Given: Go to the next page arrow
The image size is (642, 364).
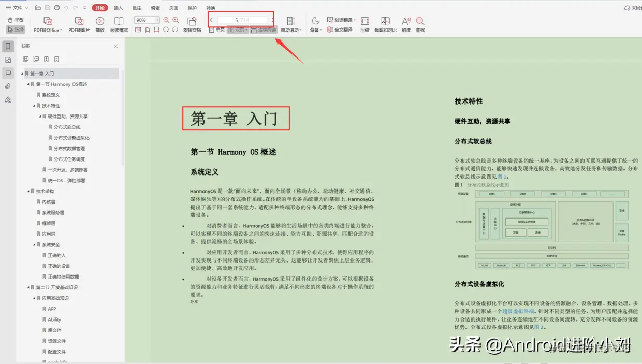Looking at the screenshot, I should click(272, 20).
